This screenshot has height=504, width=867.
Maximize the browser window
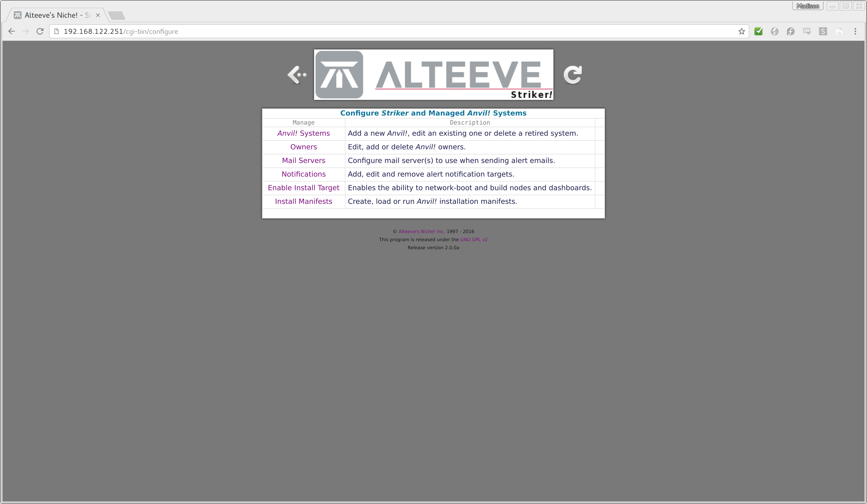(x=846, y=6)
